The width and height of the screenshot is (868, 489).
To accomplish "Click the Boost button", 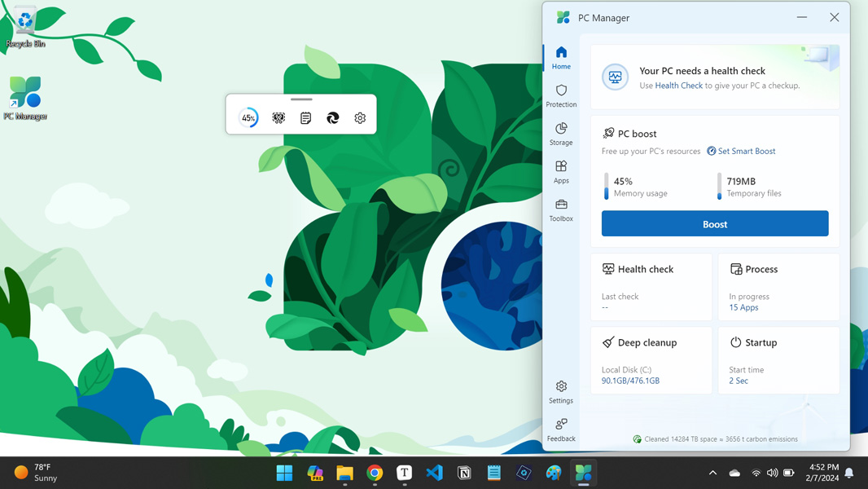I will click(x=715, y=223).
